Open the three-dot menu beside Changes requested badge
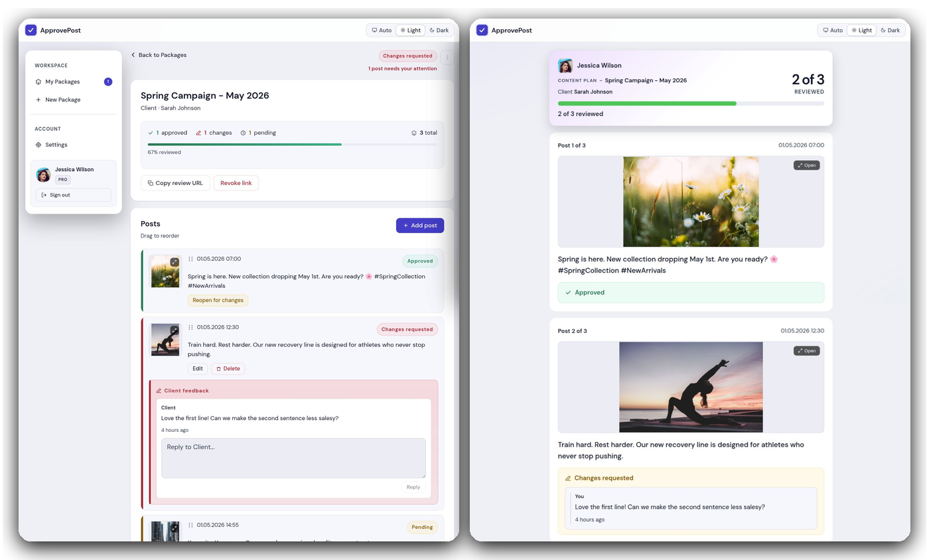Screen dimensions: 929x560 coord(447,56)
